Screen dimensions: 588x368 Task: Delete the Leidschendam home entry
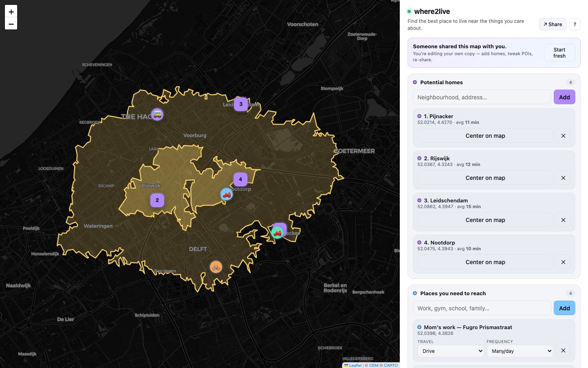pos(563,220)
